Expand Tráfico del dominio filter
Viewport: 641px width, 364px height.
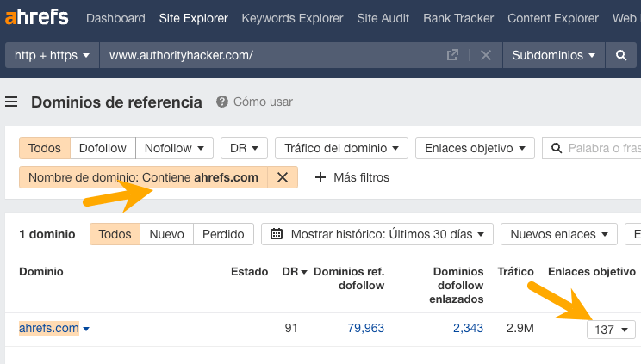click(341, 148)
